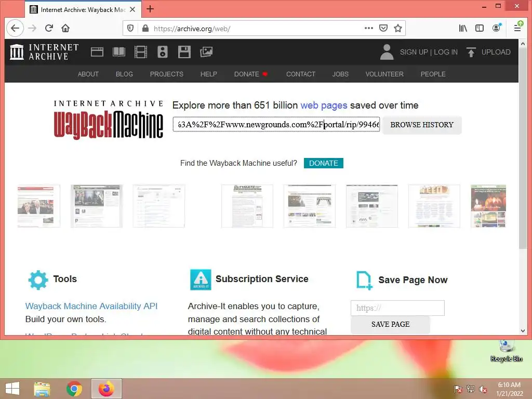Click the Save Page Now URL field
This screenshot has height=399, width=532.
397,308
